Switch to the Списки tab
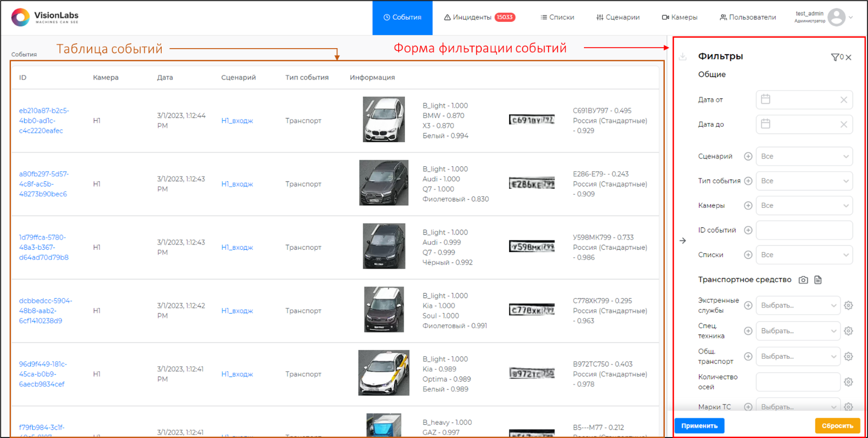The height and width of the screenshot is (438, 868). click(557, 17)
